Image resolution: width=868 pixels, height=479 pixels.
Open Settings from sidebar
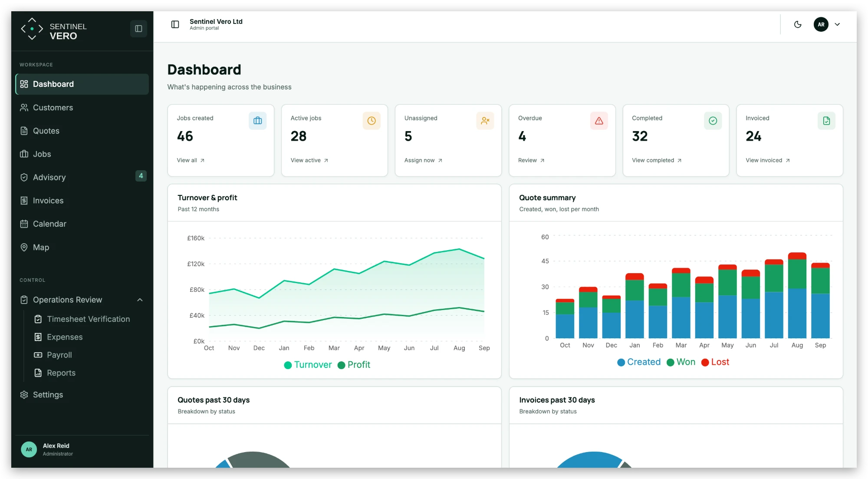point(82,395)
